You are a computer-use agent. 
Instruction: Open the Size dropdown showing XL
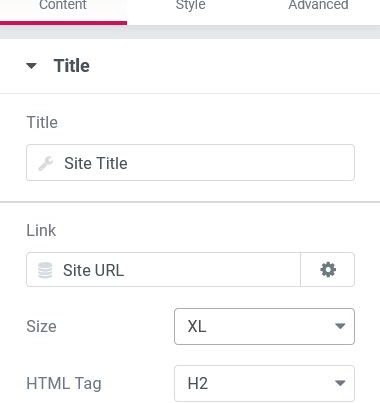tap(264, 326)
